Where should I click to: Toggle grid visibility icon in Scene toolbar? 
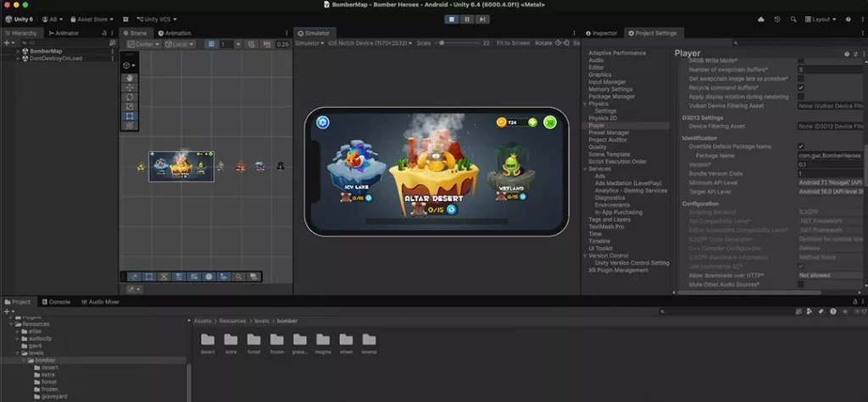pos(211,44)
